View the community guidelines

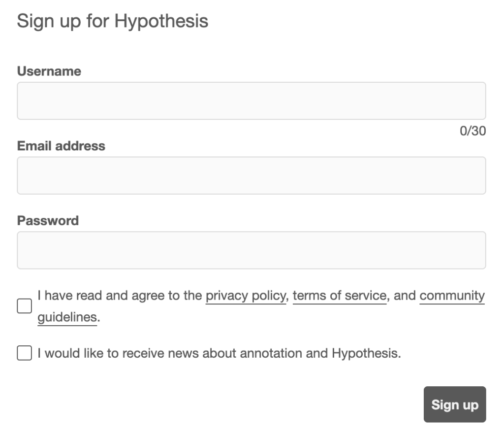(x=451, y=296)
